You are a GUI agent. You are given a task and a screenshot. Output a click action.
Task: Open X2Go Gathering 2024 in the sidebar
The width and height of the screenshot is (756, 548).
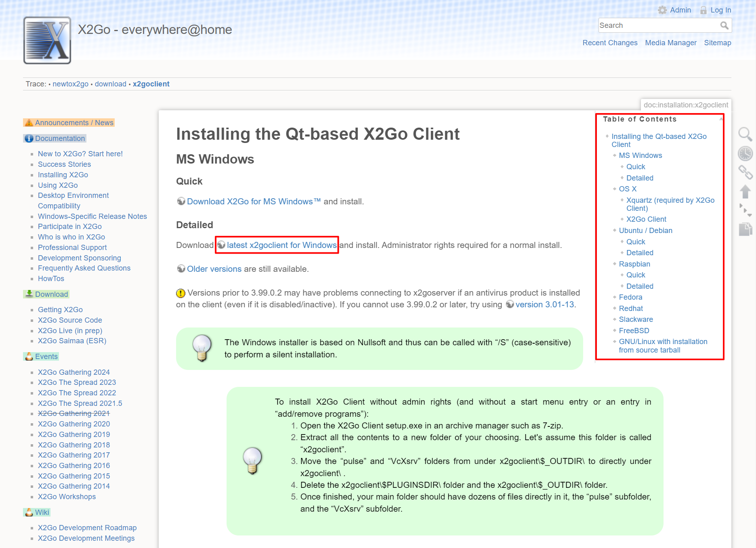[73, 372]
